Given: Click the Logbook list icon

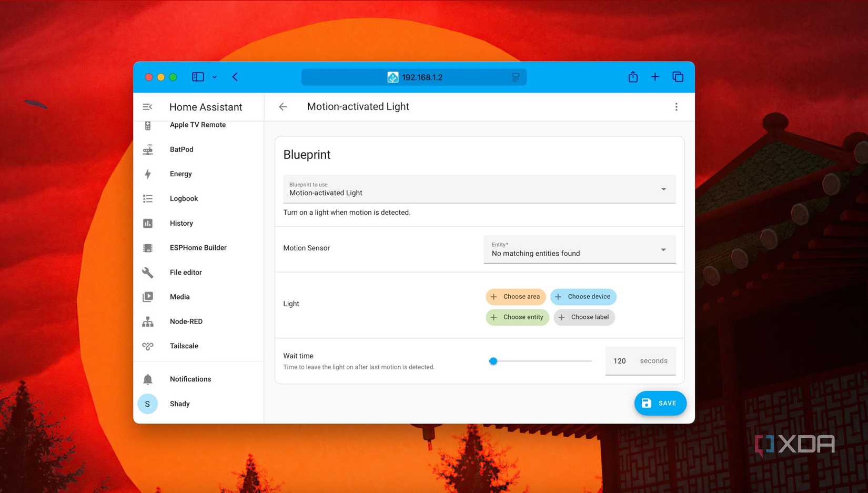Looking at the screenshot, I should coord(148,199).
